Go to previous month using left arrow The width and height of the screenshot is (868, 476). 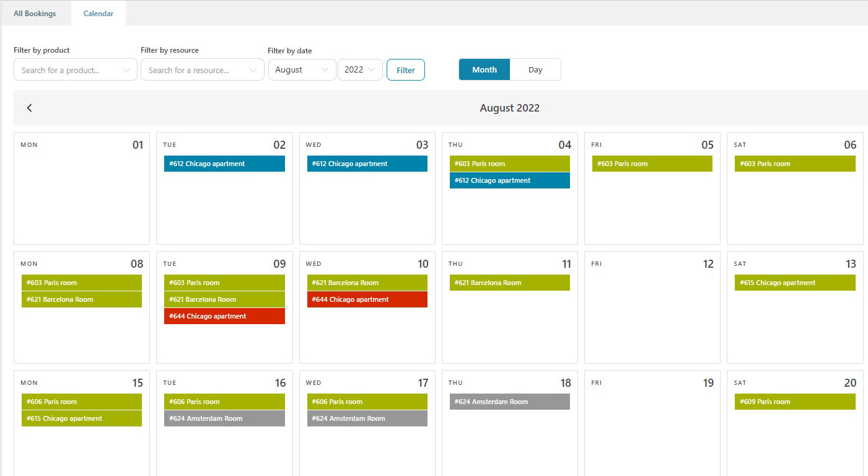click(x=29, y=108)
